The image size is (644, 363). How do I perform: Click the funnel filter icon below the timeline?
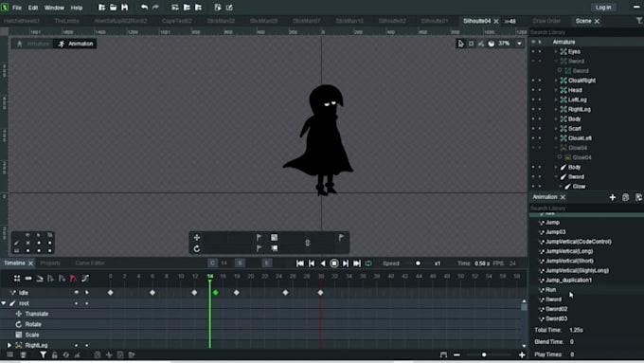43,354
